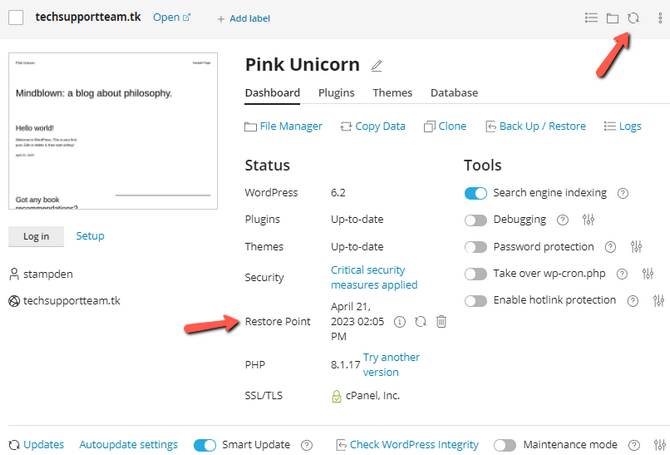Enable the Debugging toggle
The width and height of the screenshot is (670, 455).
click(476, 220)
